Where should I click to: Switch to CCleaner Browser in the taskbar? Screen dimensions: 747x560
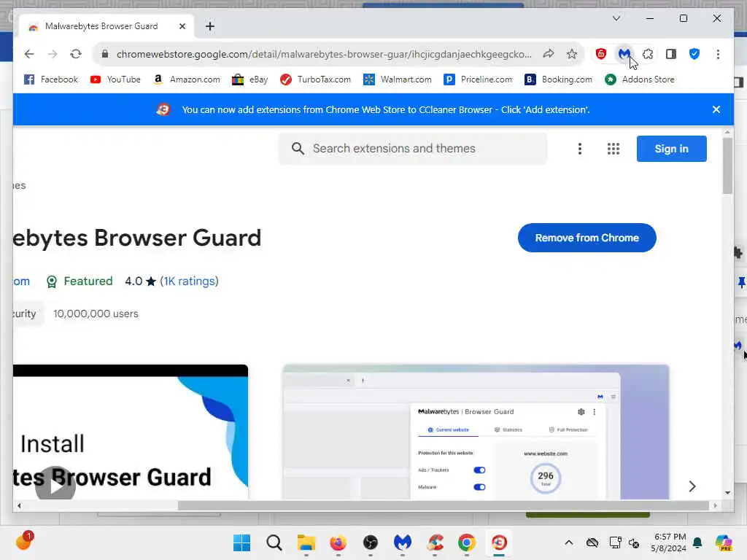pyautogui.click(x=499, y=542)
